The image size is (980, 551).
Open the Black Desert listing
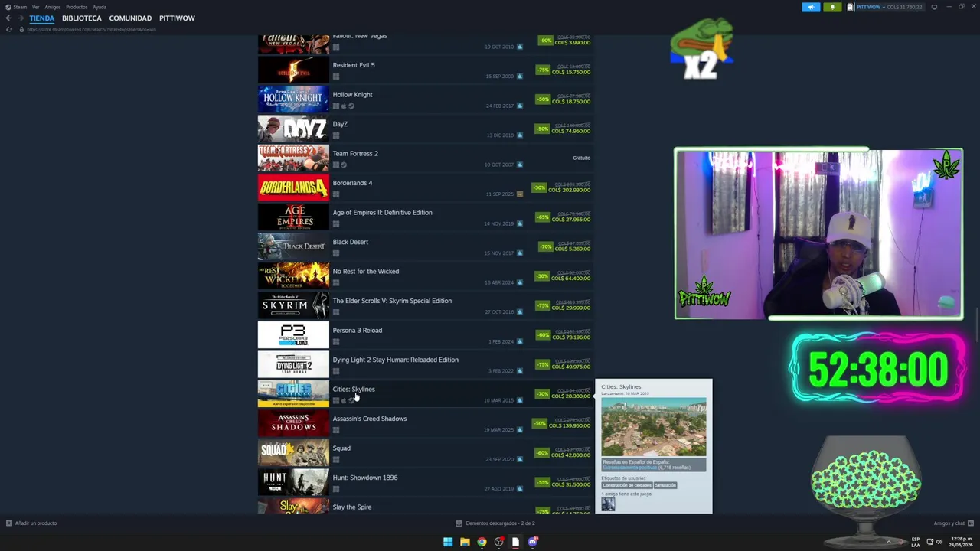coord(426,246)
